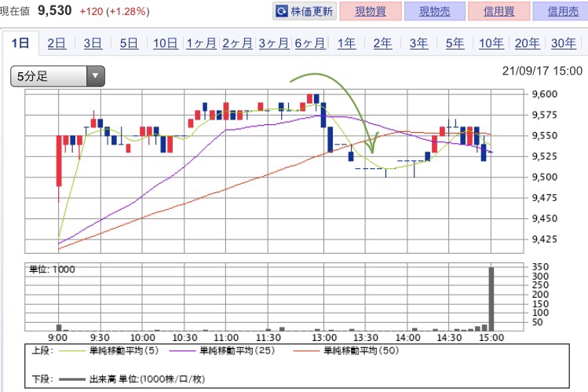Click the 9,600 price axis label

(x=545, y=94)
